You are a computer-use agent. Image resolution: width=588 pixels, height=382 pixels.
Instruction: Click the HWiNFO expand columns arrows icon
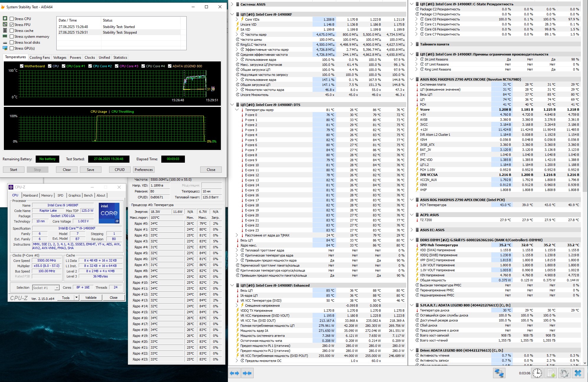[x=235, y=373]
